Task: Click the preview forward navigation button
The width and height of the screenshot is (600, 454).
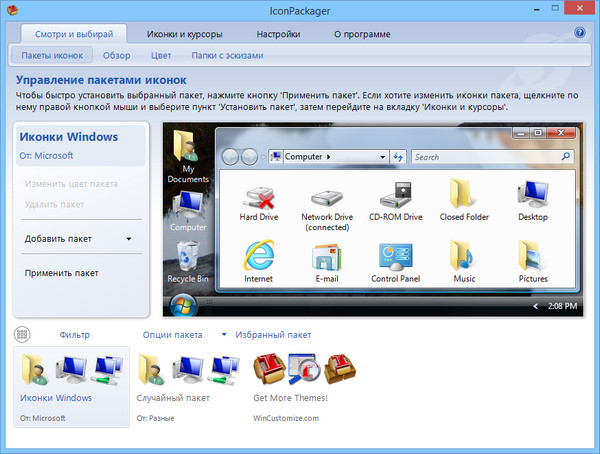Action: (x=249, y=157)
